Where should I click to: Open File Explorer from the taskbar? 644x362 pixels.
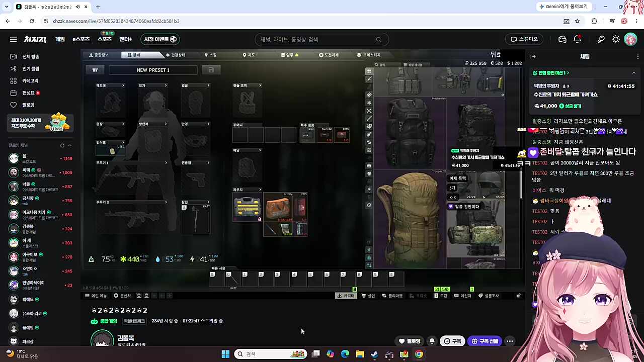360,354
